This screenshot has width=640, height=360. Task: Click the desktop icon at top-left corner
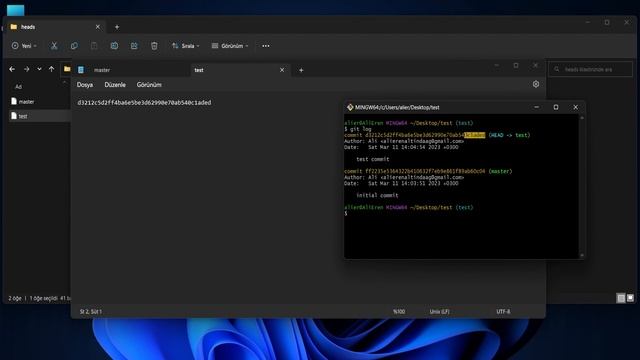coord(16,10)
